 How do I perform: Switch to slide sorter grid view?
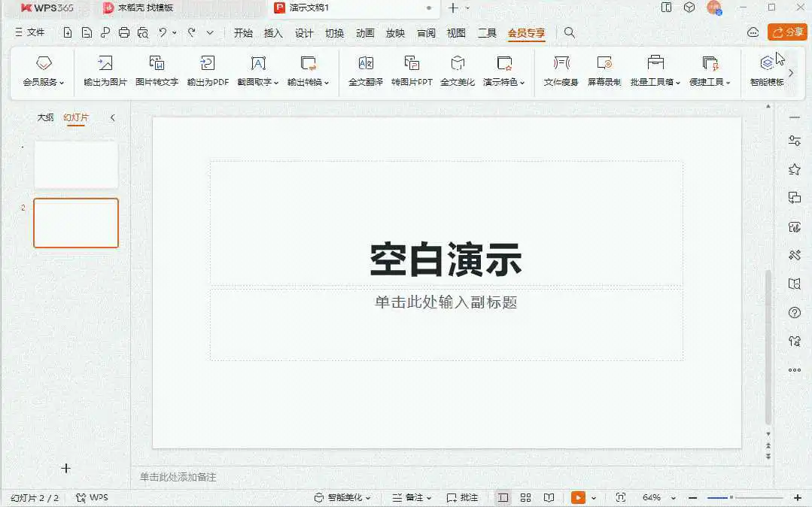click(x=525, y=498)
